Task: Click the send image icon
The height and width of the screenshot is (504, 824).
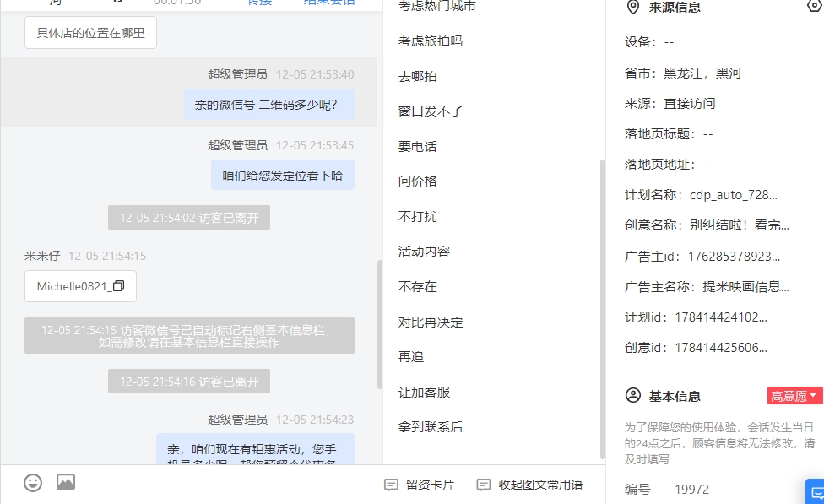Action: pos(66,482)
